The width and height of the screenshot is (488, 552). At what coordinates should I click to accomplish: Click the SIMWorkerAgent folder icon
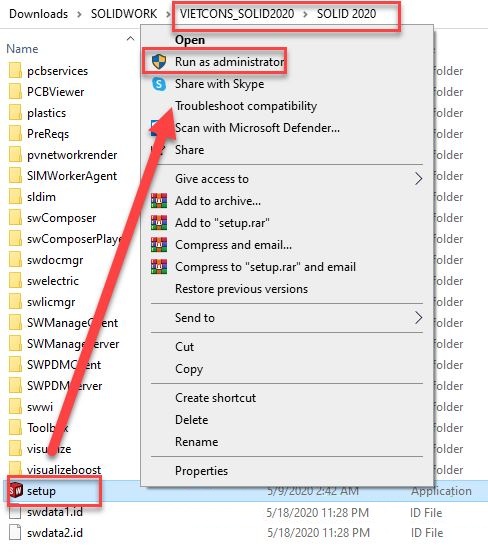click(15, 176)
